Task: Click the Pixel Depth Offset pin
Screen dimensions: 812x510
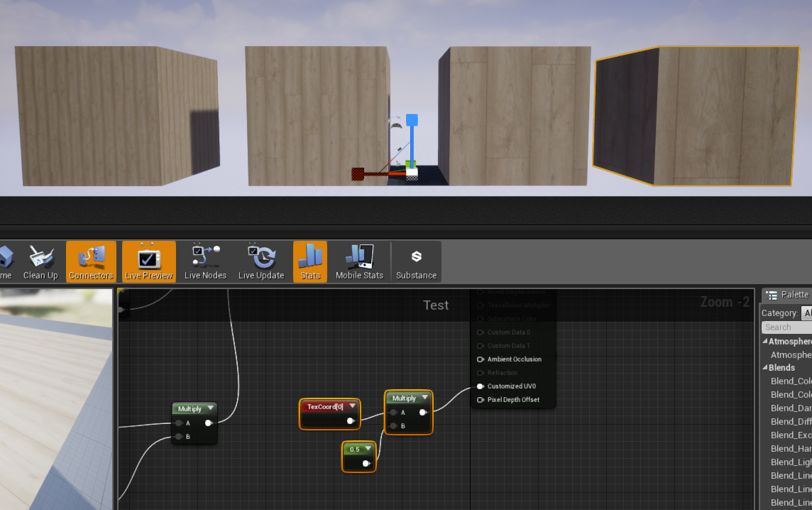Action: (480, 400)
